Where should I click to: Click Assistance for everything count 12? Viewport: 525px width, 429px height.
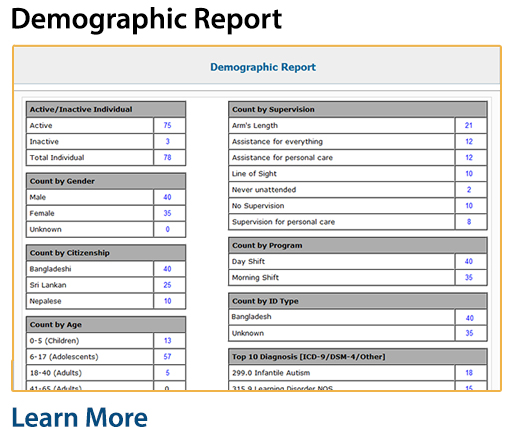[x=469, y=141]
